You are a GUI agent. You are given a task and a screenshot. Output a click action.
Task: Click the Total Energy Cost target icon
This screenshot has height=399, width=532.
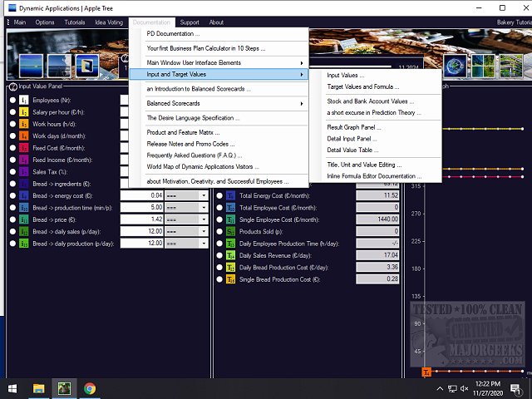pyautogui.click(x=231, y=195)
